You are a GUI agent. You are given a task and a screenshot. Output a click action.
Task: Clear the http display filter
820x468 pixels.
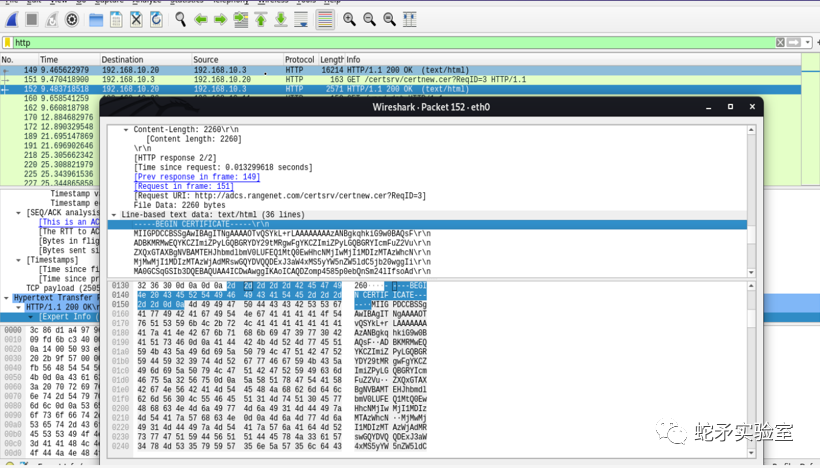click(x=780, y=42)
